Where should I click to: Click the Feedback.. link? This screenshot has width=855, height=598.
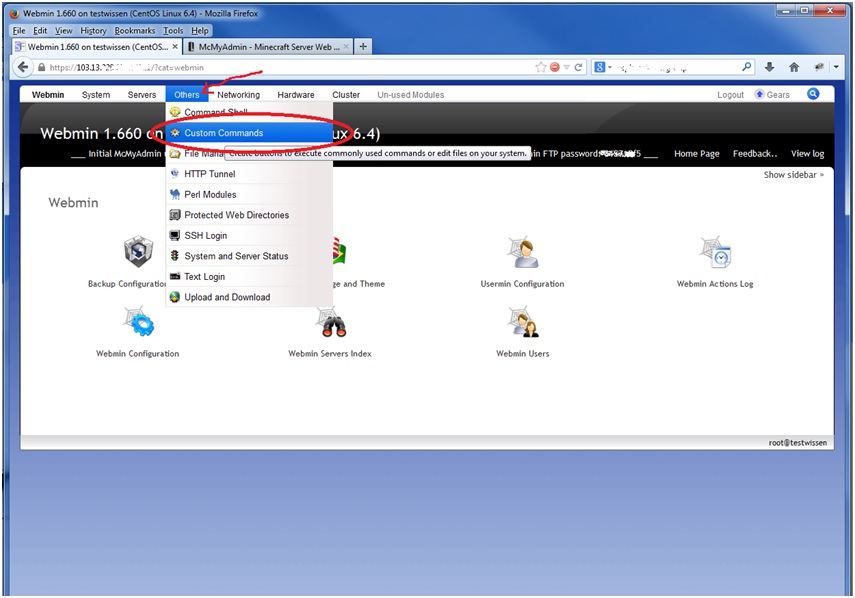coord(755,154)
